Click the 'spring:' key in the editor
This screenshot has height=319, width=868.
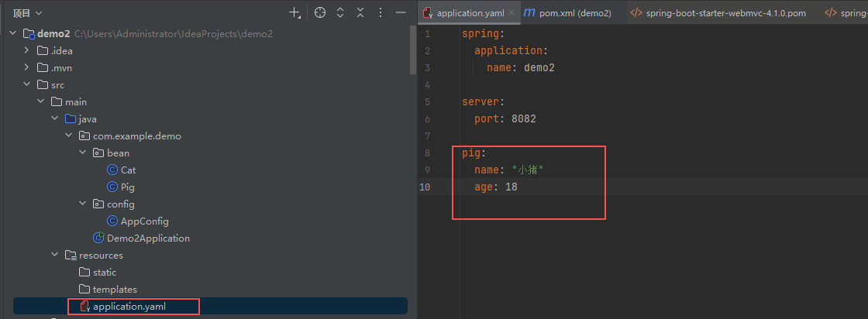coord(484,34)
